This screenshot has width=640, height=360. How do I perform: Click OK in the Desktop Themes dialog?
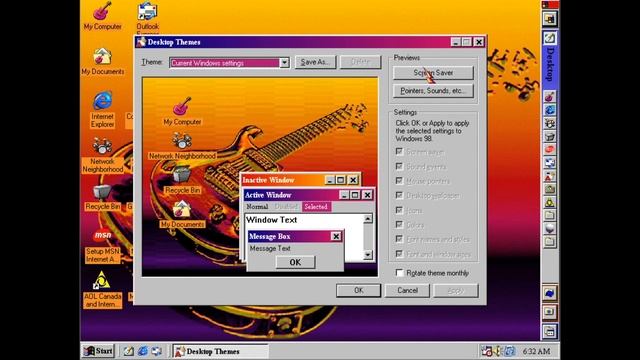pos(358,290)
